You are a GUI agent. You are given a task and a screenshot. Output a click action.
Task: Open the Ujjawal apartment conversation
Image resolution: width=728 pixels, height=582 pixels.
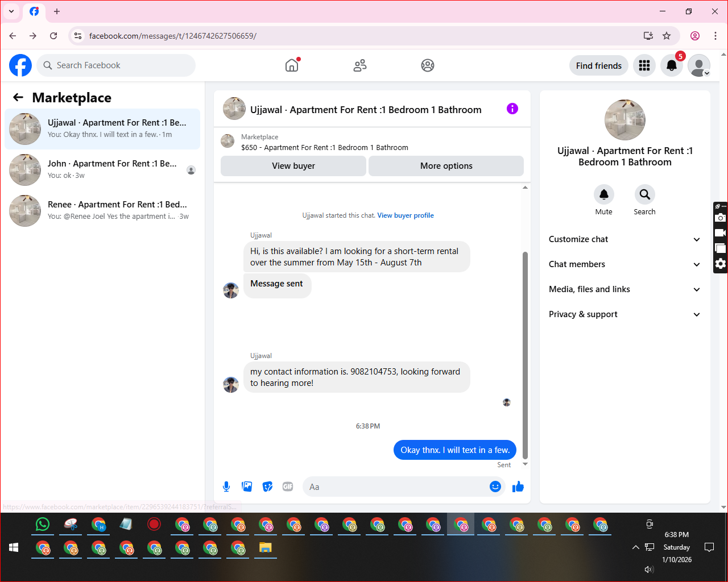[x=102, y=129]
